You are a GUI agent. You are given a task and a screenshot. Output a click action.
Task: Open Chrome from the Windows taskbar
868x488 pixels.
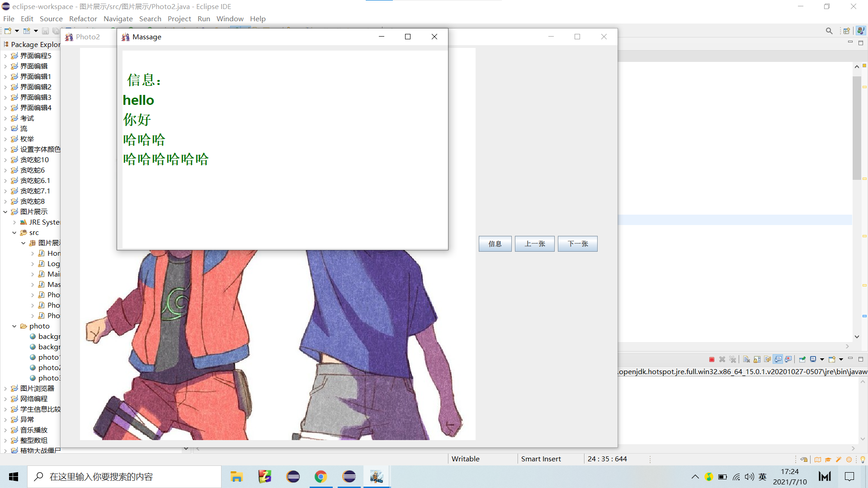(x=321, y=477)
